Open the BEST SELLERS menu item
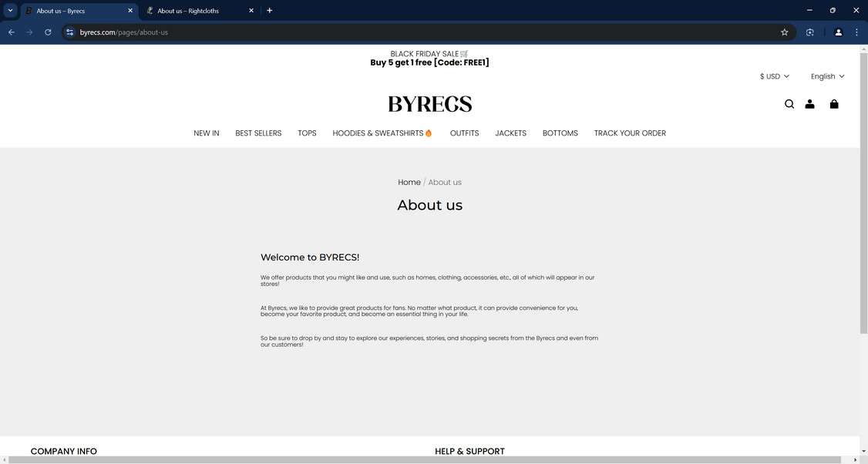This screenshot has height=464, width=868. point(258,133)
